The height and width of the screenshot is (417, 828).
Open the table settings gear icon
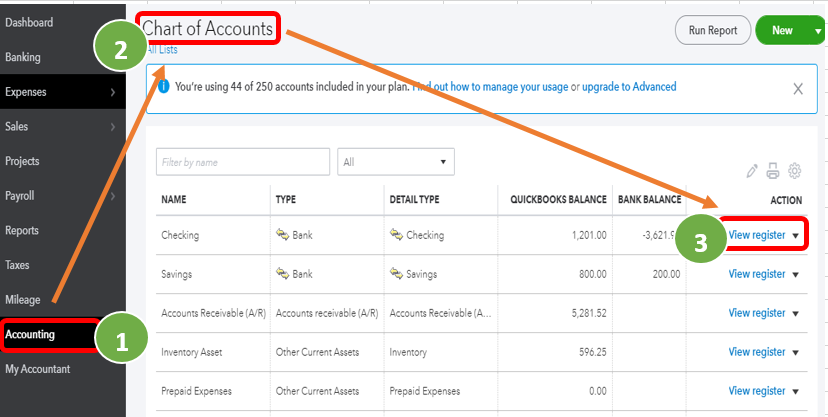(795, 171)
